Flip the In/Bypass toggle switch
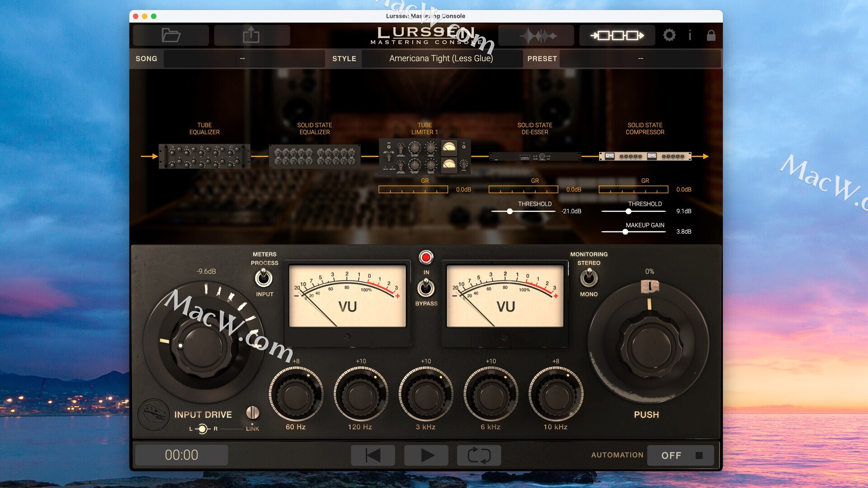Viewport: 868px width, 488px height. [x=425, y=287]
